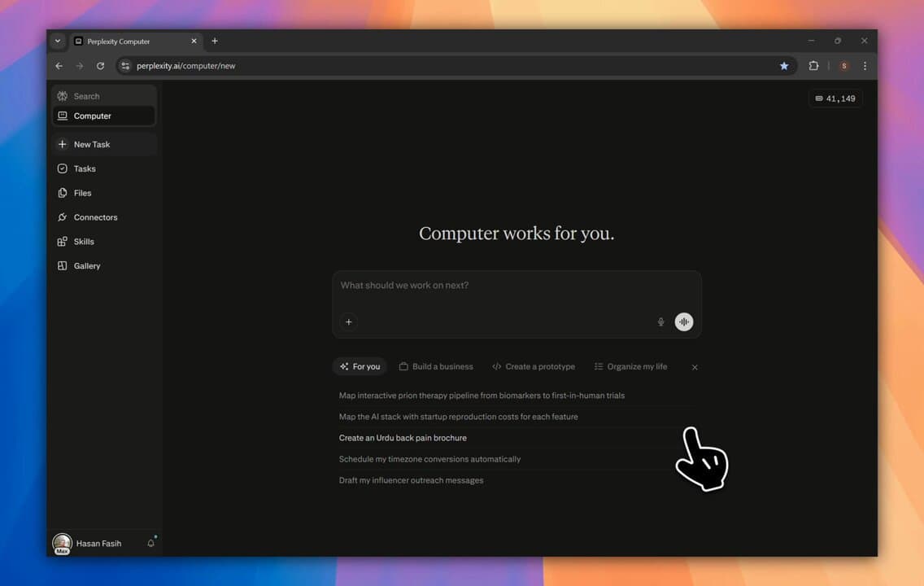Start a New Task
The image size is (924, 586).
tap(92, 144)
